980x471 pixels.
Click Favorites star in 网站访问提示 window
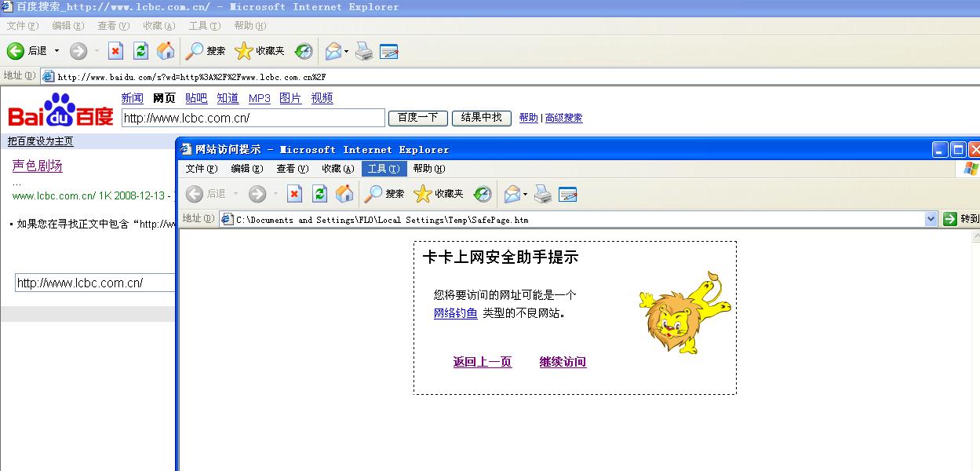point(423,194)
